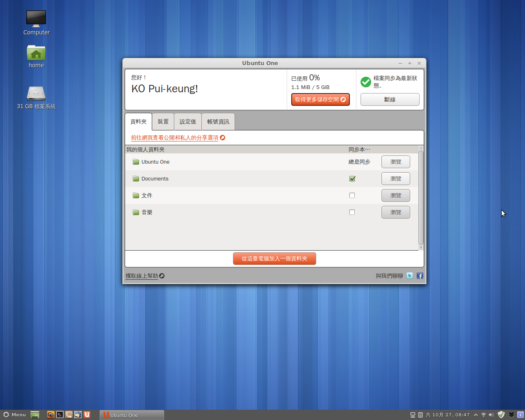Click 取得更多儲存空間 button
The image size is (525, 420).
click(320, 100)
